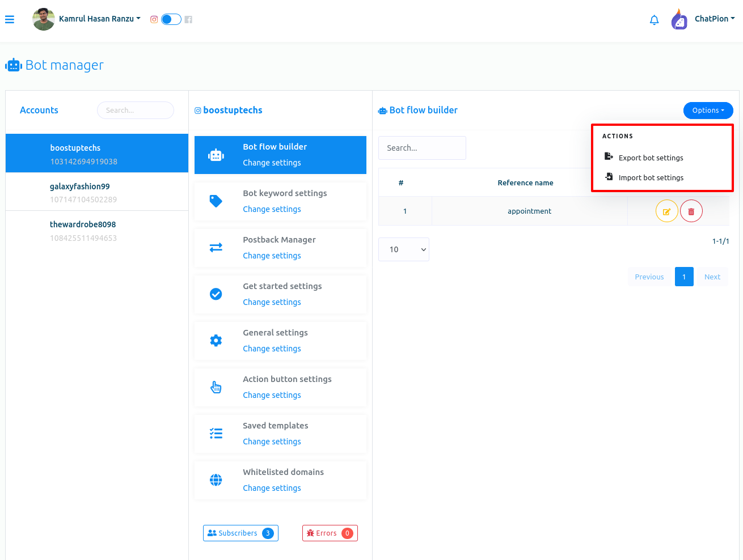This screenshot has width=743, height=560.
Task: Click the Facebook icon in header
Action: (x=188, y=19)
